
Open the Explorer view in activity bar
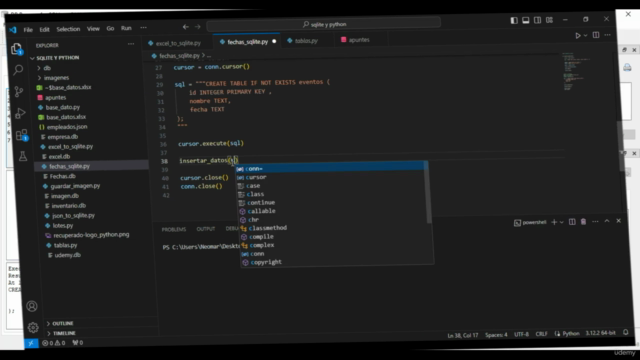[x=16, y=49]
